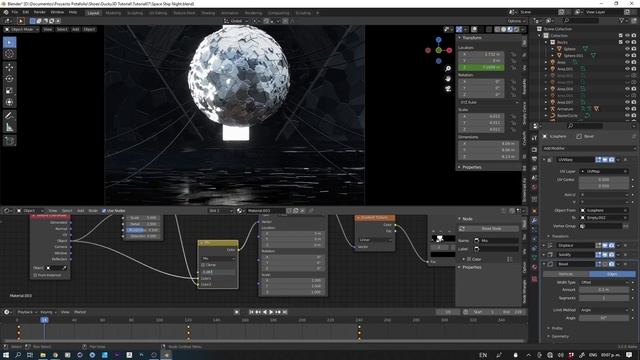Image resolution: width=640 pixels, height=360 pixels.
Task: Toggle UVWarp modifier render visibility
Action: (611, 160)
